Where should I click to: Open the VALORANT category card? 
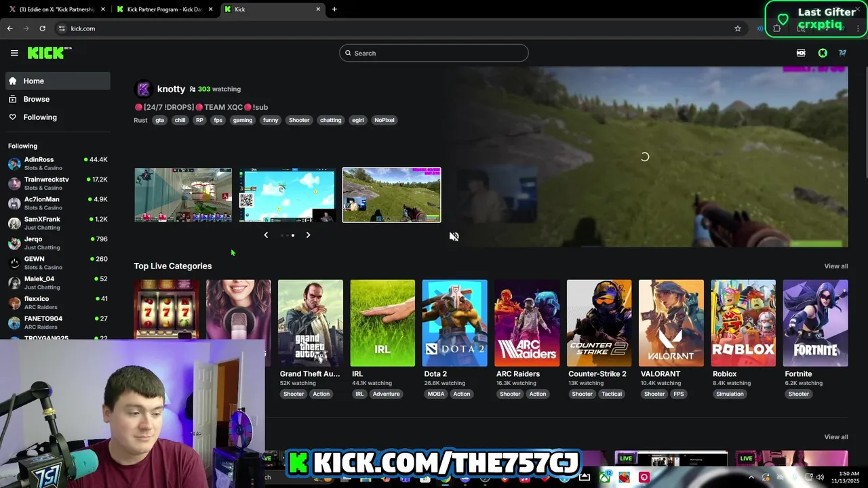(671, 323)
